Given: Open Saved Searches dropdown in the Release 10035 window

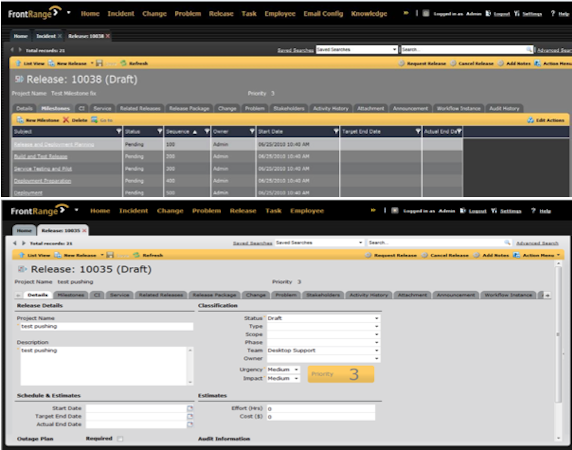Looking at the screenshot, I should [360, 243].
